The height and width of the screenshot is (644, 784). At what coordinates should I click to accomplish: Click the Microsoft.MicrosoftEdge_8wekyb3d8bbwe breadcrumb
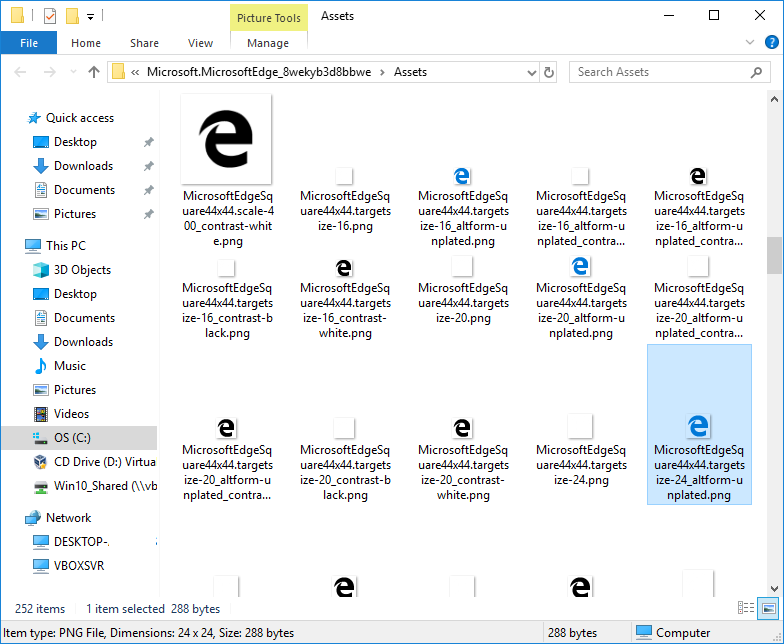click(258, 72)
